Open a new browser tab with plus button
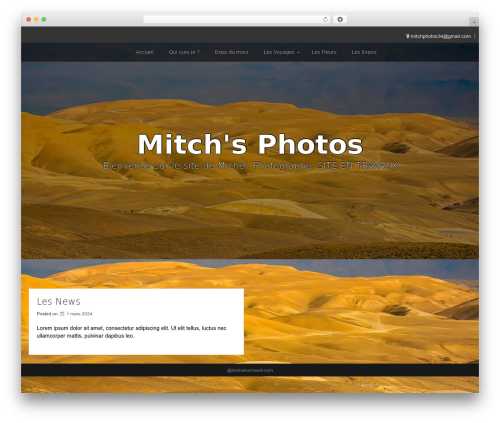This screenshot has width=500, height=423. pos(474,22)
